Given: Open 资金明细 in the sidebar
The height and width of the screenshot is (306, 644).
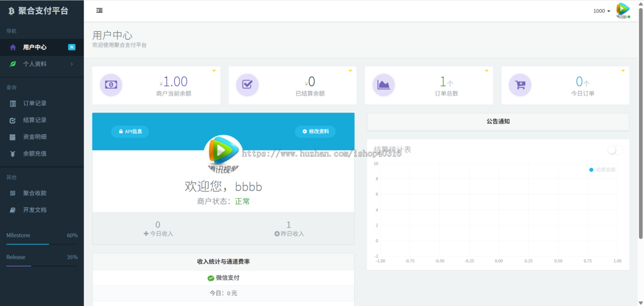Looking at the screenshot, I should click(42, 137).
